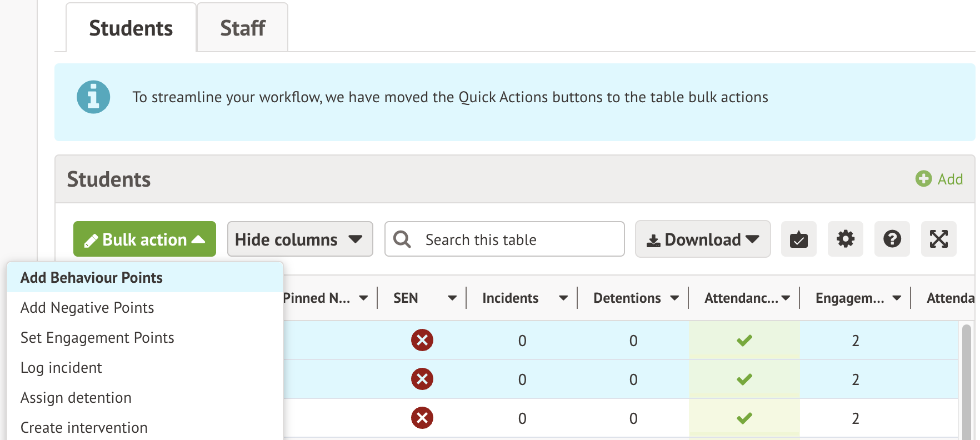Click red SEN cross in first row
The height and width of the screenshot is (440, 980).
[x=422, y=340]
